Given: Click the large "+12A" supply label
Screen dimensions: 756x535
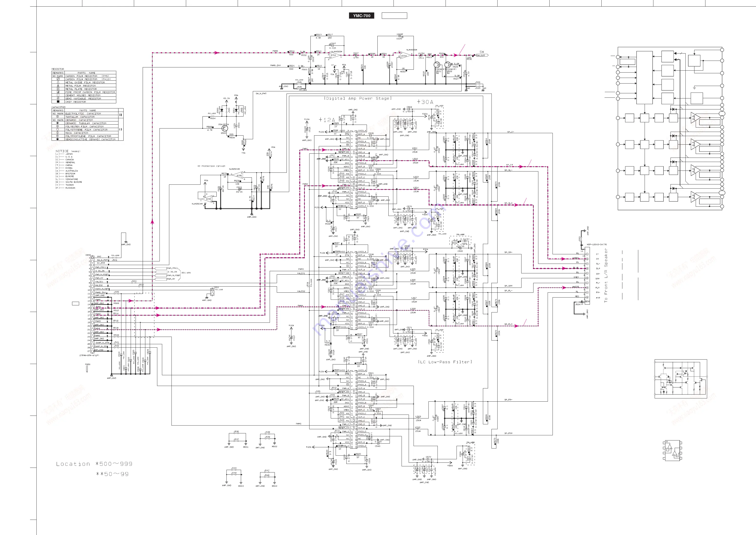Looking at the screenshot, I should tap(327, 120).
